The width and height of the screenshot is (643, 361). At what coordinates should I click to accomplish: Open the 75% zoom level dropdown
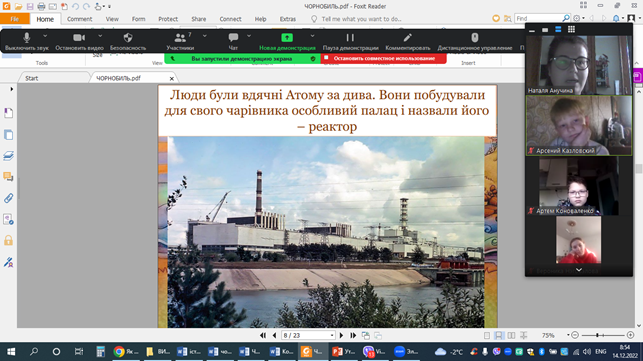click(x=568, y=335)
